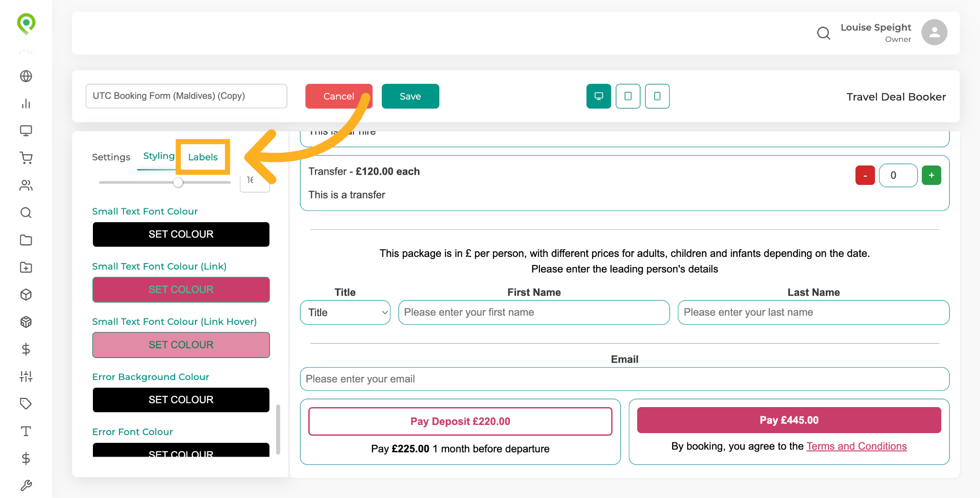This screenshot has height=498, width=980.
Task: Switch to tablet preview mode
Action: click(x=628, y=96)
